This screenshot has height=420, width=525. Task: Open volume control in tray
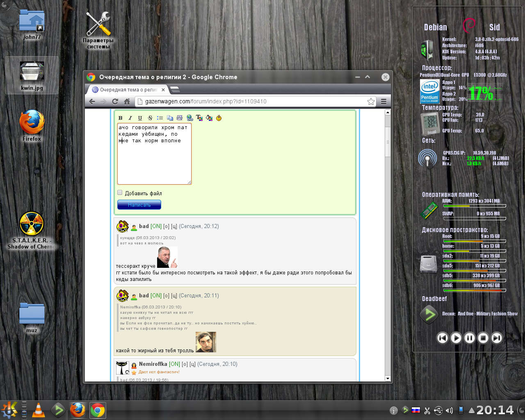point(449,410)
